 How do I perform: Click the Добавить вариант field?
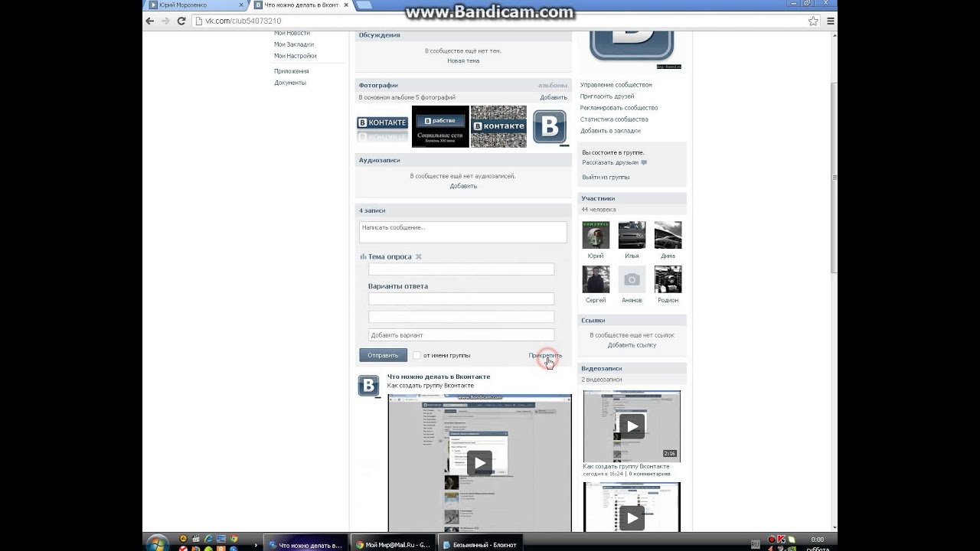[x=461, y=334]
